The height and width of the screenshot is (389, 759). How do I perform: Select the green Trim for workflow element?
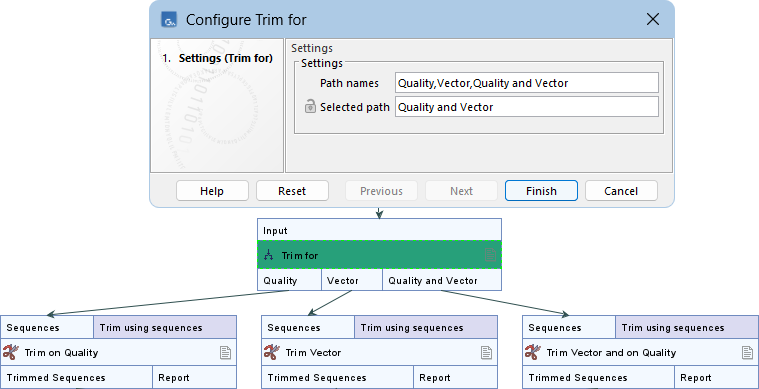(x=379, y=255)
